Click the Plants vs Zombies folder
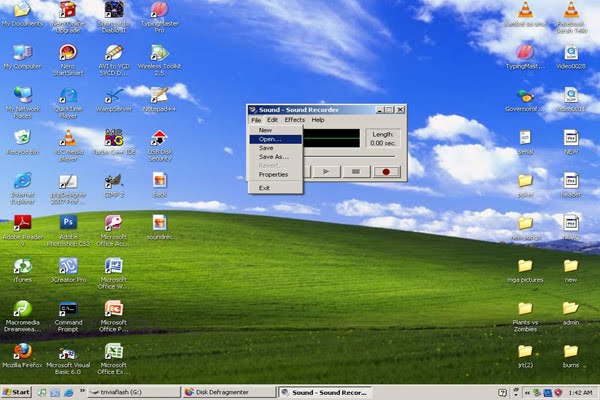 pyautogui.click(x=525, y=317)
